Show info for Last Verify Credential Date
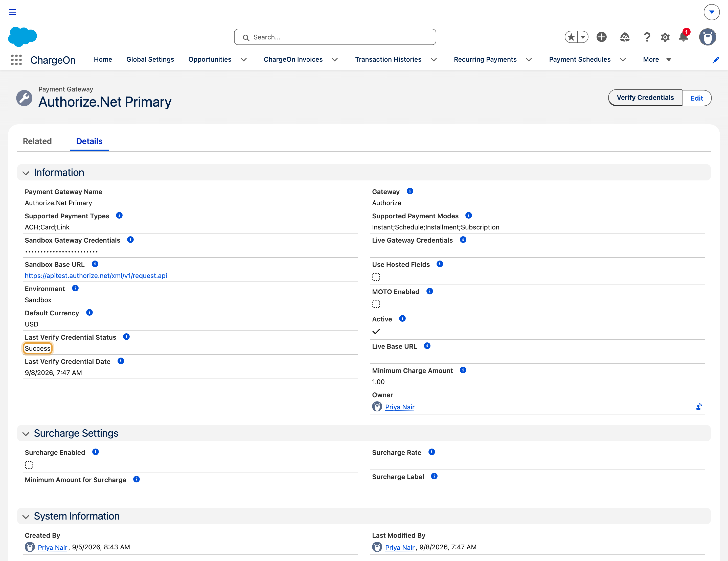Image resolution: width=728 pixels, height=561 pixels. click(121, 361)
